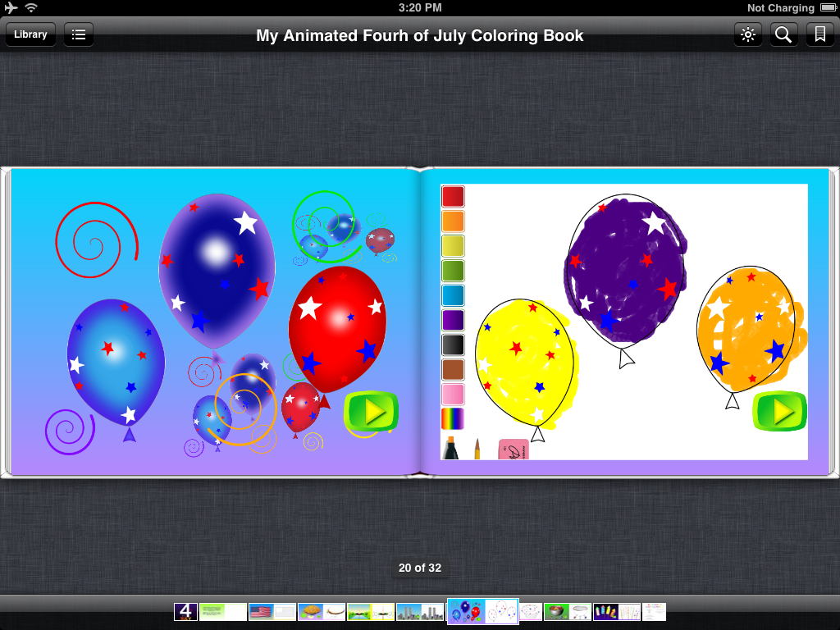The width and height of the screenshot is (840, 630).
Task: Go to the fireworks rockets page thumbnail
Action: pos(605,612)
